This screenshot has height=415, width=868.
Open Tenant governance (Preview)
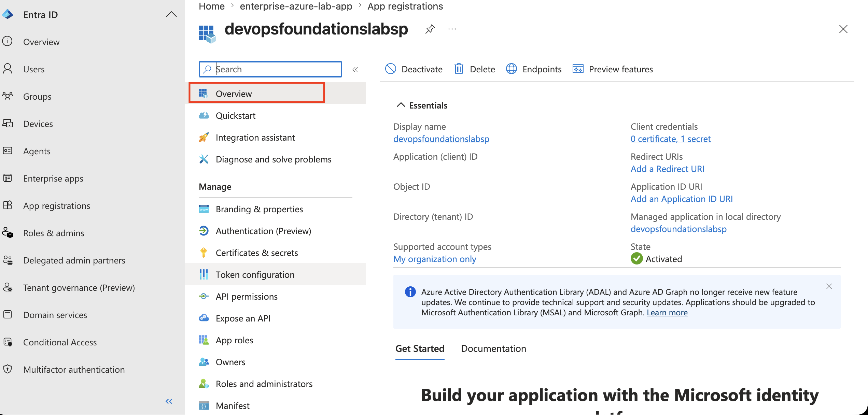[79, 288]
